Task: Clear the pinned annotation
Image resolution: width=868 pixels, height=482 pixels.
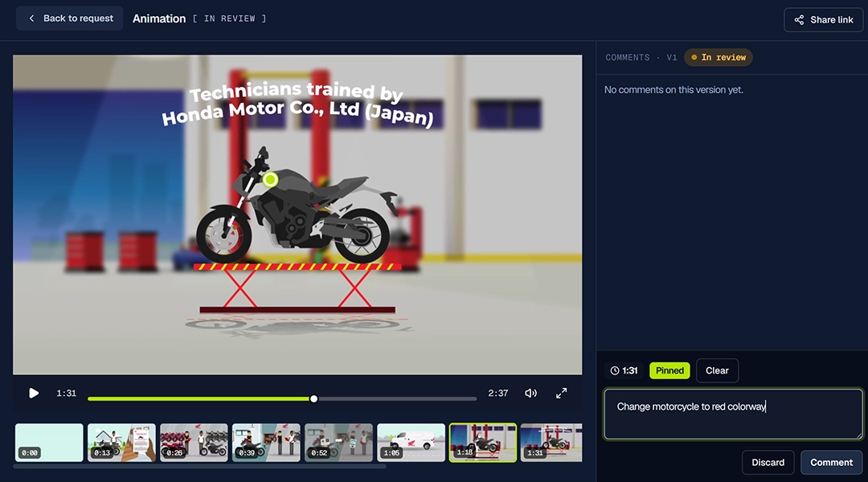Action: pyautogui.click(x=717, y=371)
